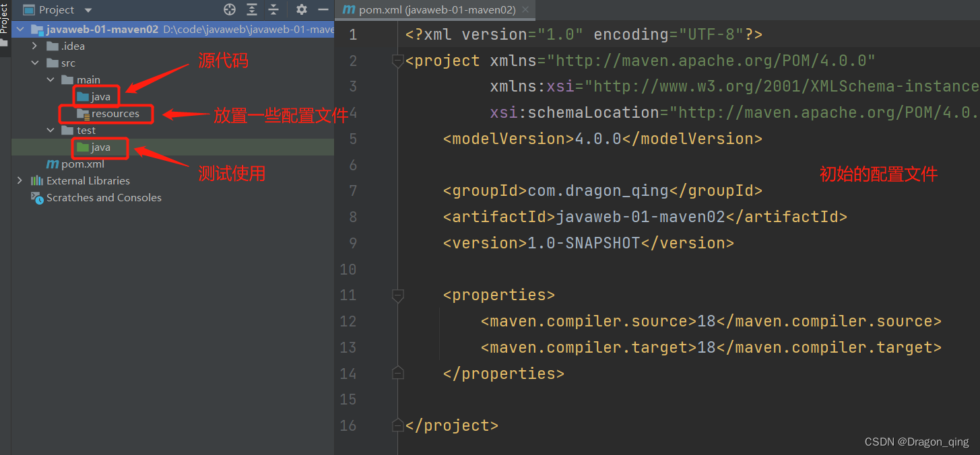Screen dimensions: 980x455
Task: Open the Project panel settings gear
Action: (x=302, y=9)
